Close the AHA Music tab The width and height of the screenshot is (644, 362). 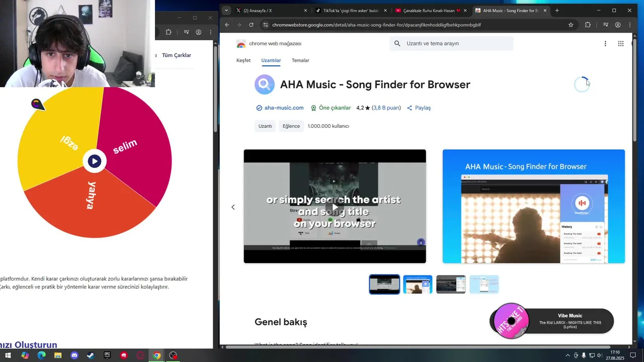tap(545, 11)
